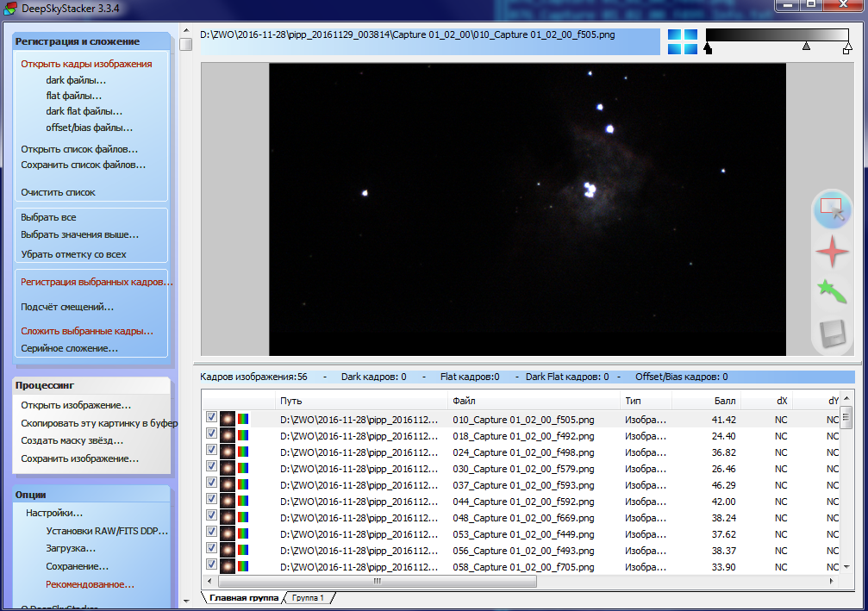This screenshot has width=868, height=611.
Task: Click the black point histogram slider marker
Action: [708, 49]
